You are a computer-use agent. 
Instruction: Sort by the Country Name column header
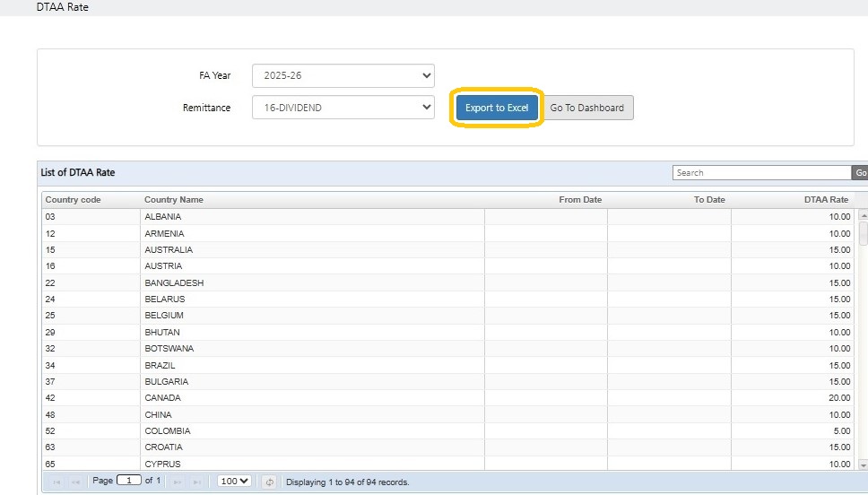[x=174, y=199]
